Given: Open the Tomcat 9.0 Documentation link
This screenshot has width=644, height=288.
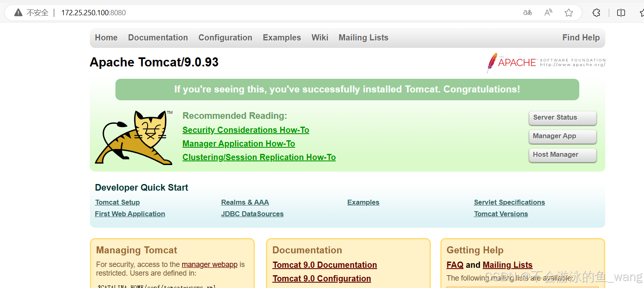Looking at the screenshot, I should tap(325, 265).
